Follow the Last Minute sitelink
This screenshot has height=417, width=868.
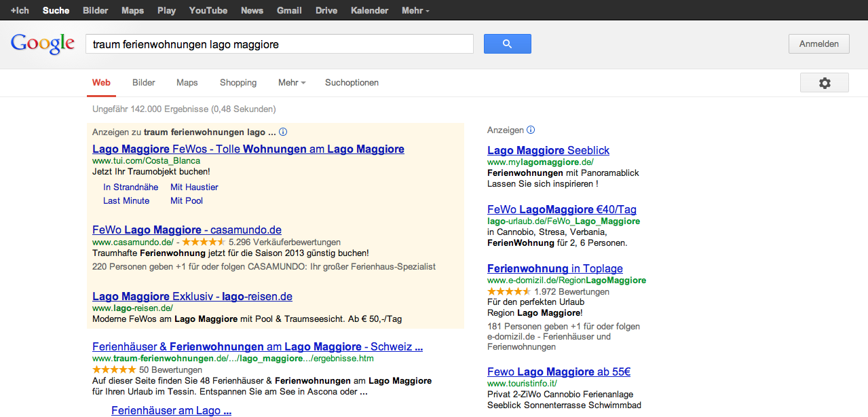click(126, 200)
